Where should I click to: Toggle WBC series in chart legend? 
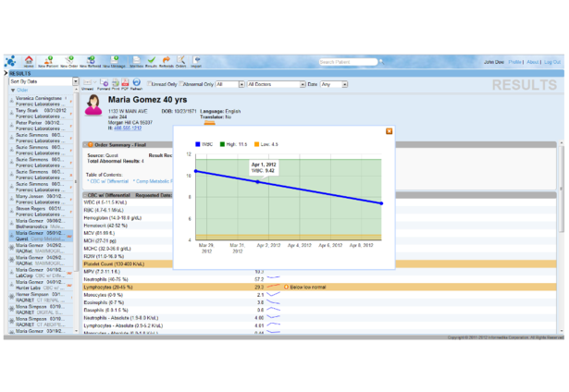[x=198, y=144]
